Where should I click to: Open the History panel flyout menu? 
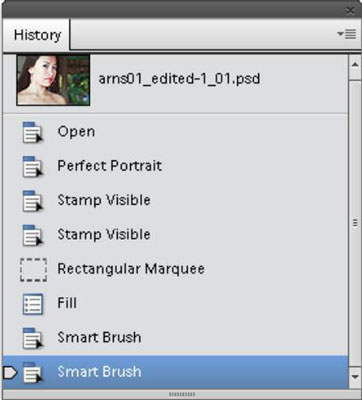tap(347, 34)
